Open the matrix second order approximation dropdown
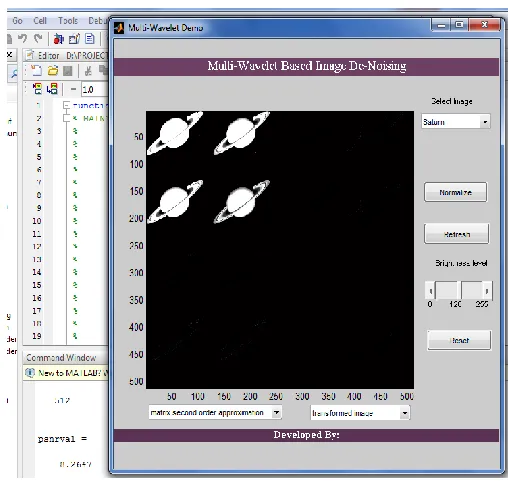 coord(215,413)
